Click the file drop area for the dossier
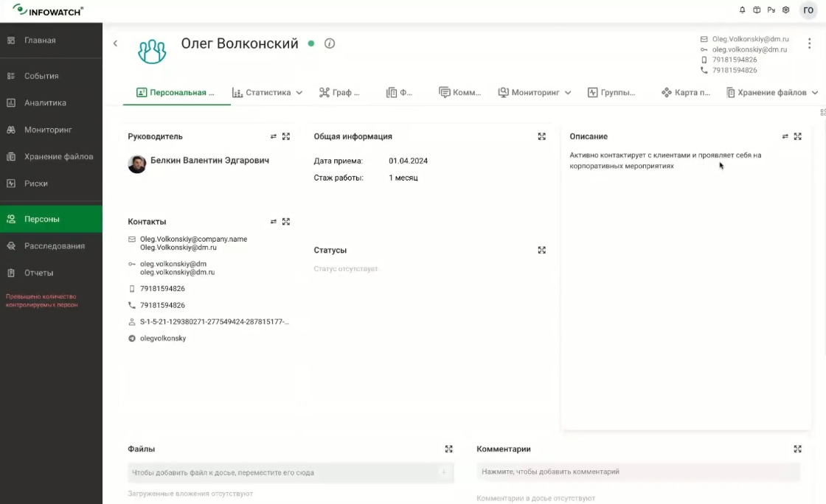Viewport: 826px width, 504px height. click(291, 472)
